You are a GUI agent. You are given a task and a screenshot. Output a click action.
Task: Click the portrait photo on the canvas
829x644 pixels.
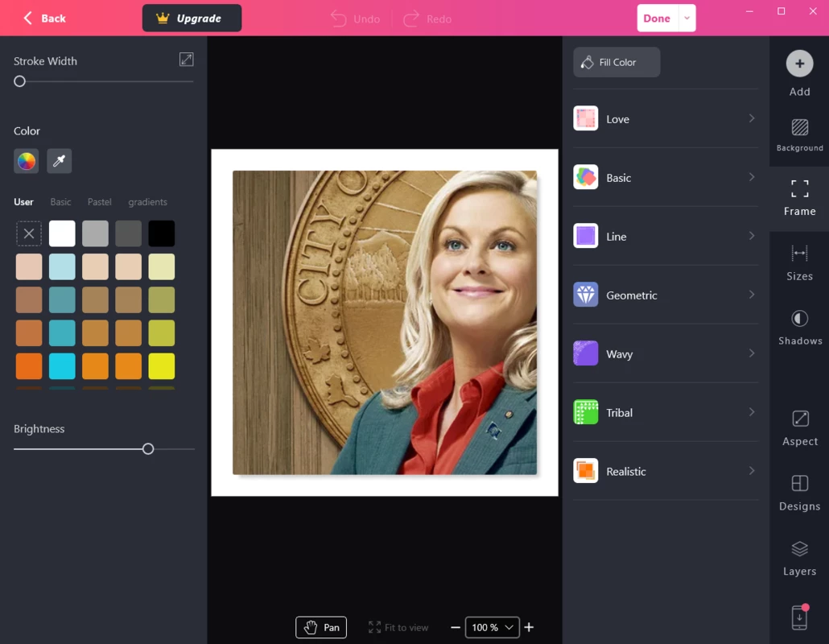coord(385,322)
